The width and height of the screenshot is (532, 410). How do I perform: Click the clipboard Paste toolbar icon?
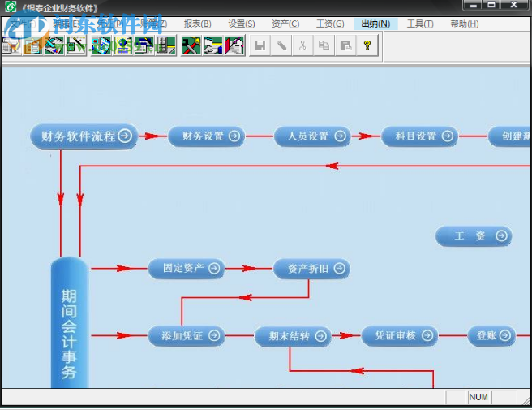[x=345, y=45]
